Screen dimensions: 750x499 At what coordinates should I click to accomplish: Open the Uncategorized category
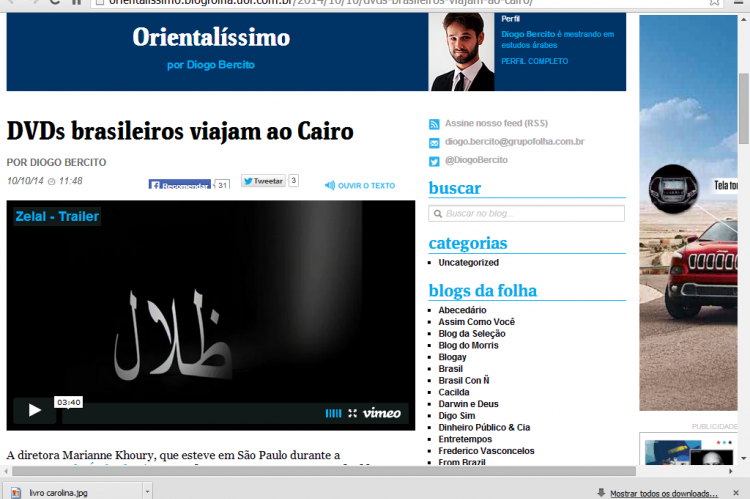tap(468, 263)
